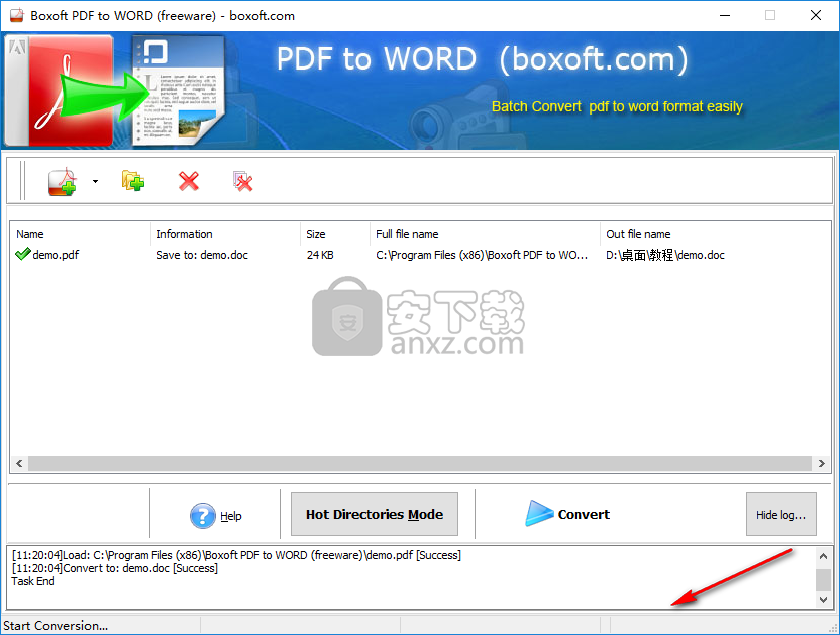
Task: Click the 'Load: ...demo.pdf [Success]' log line
Action: (x=236, y=555)
